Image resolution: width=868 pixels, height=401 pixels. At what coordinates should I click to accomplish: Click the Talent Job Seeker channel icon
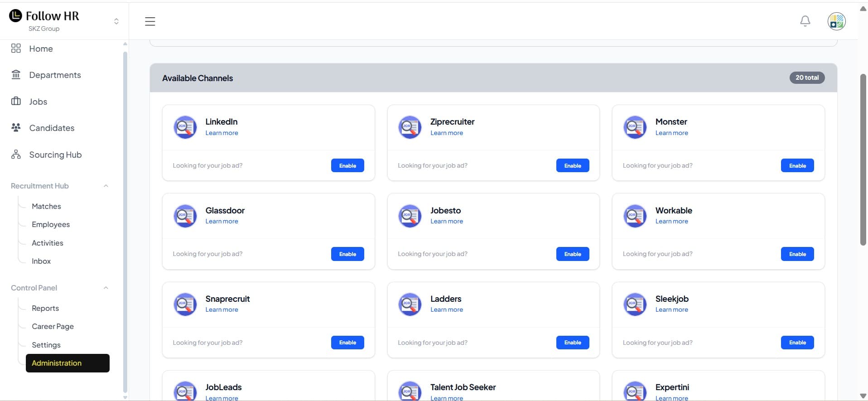point(410,391)
